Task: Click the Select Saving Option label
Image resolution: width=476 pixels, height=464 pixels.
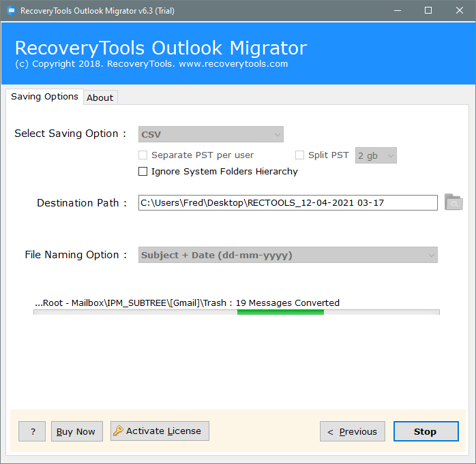Action: tap(70, 134)
